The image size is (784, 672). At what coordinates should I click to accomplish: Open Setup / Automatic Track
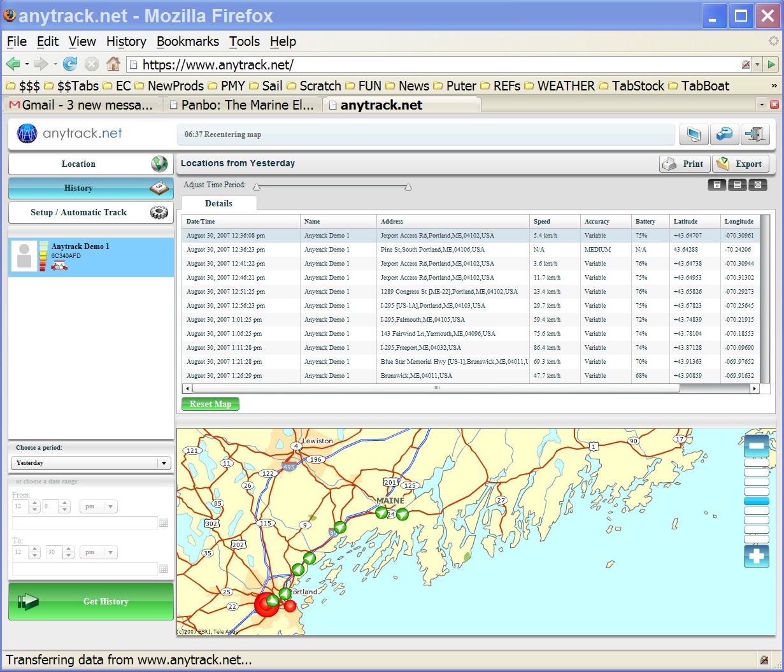pos(90,212)
